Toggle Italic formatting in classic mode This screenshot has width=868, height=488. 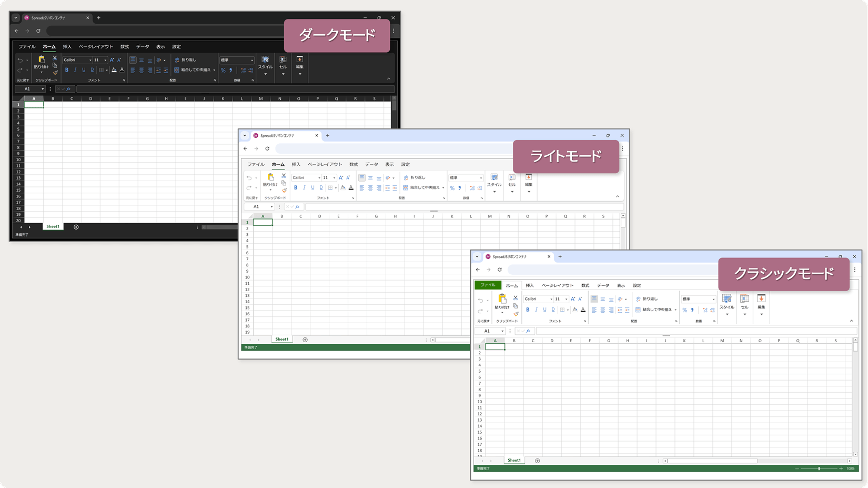point(536,310)
